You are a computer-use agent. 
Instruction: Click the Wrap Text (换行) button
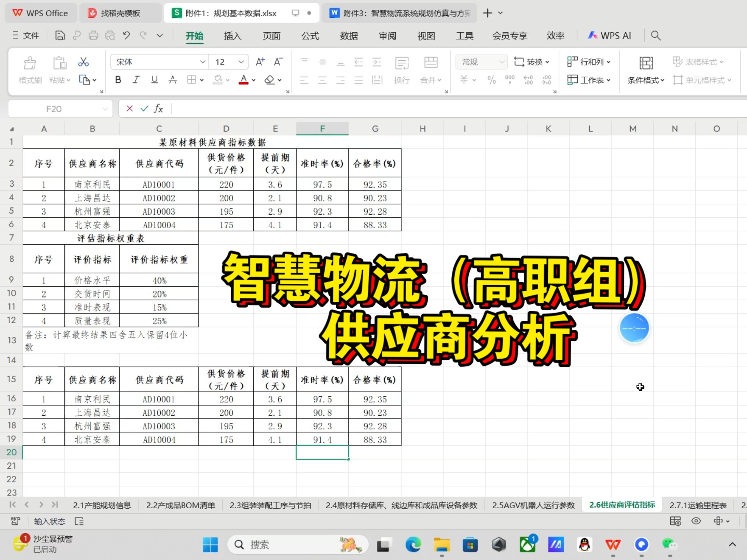pos(402,70)
